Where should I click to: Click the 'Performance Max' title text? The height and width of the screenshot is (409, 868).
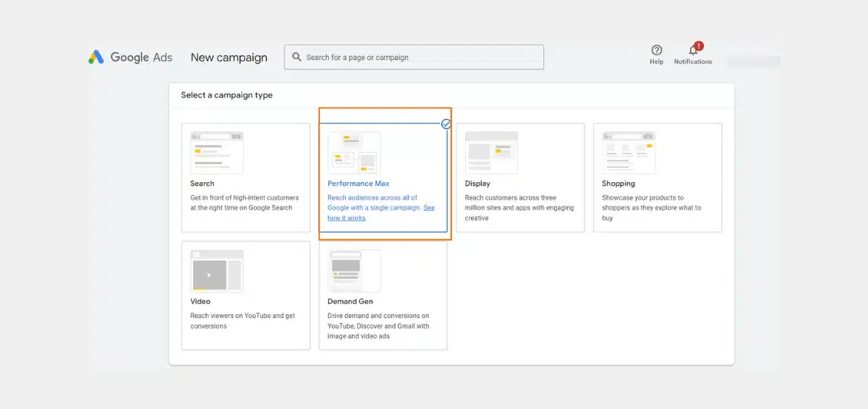(358, 184)
